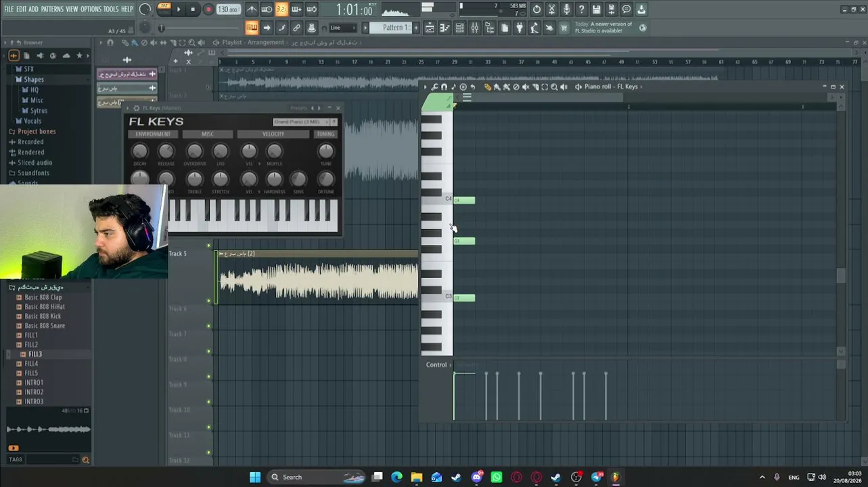Toggle the step editing arrow button

coord(267,28)
